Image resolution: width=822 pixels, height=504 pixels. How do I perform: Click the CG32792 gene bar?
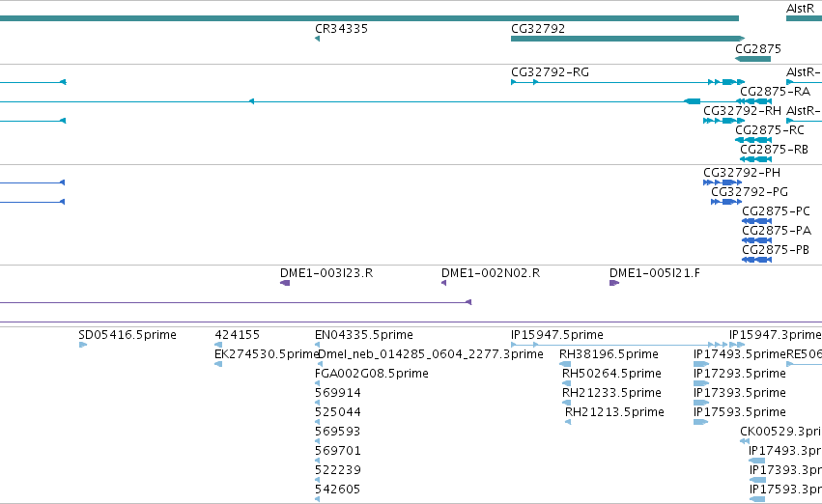[628, 39]
